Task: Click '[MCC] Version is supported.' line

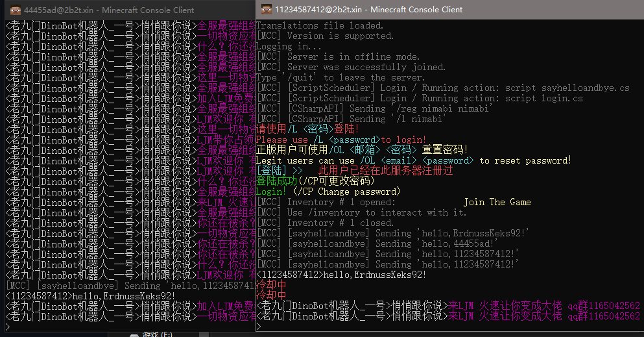Action: [325, 36]
